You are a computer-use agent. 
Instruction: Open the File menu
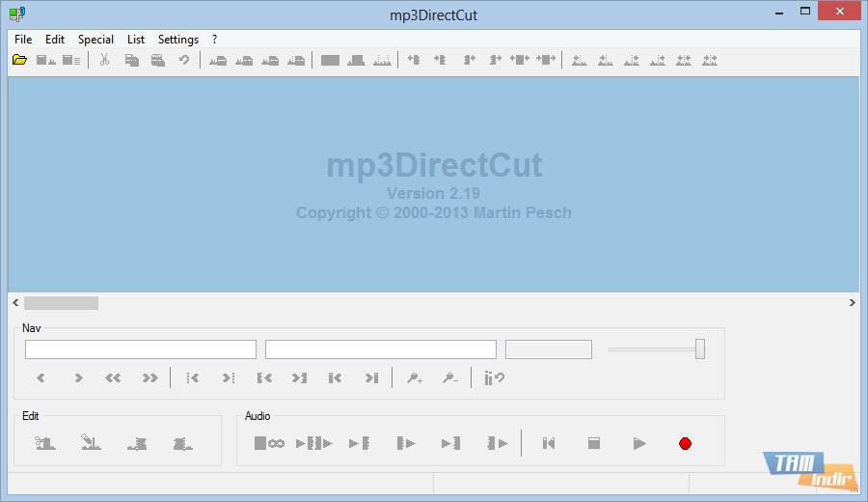coord(23,40)
